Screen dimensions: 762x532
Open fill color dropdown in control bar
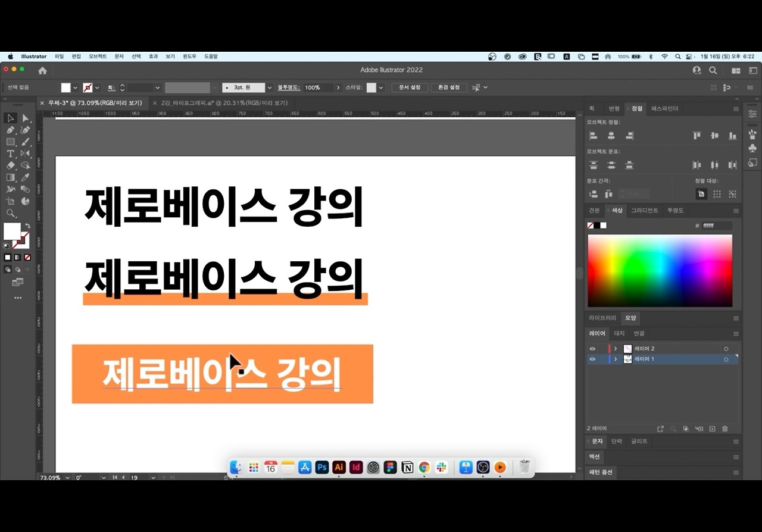point(75,87)
